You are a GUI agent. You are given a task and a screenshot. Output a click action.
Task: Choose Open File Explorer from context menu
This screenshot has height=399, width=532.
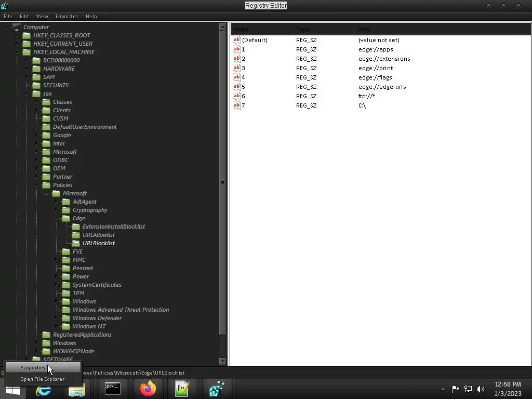43,379
